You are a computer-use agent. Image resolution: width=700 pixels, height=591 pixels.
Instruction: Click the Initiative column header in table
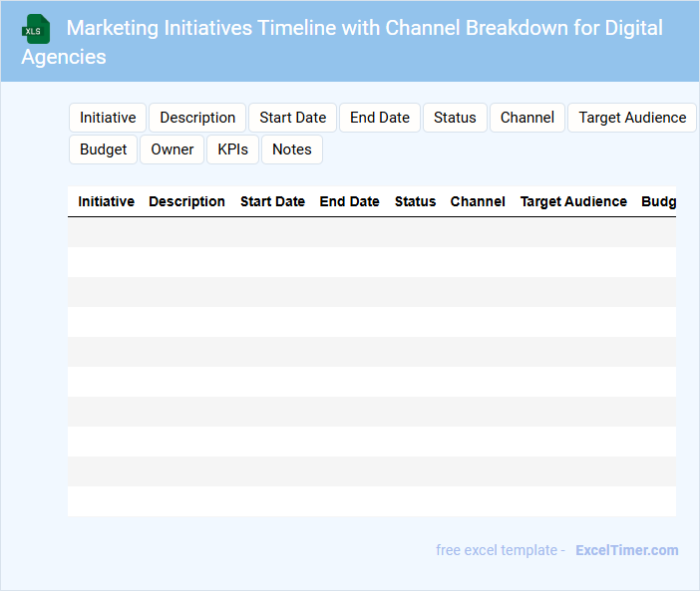point(106,201)
